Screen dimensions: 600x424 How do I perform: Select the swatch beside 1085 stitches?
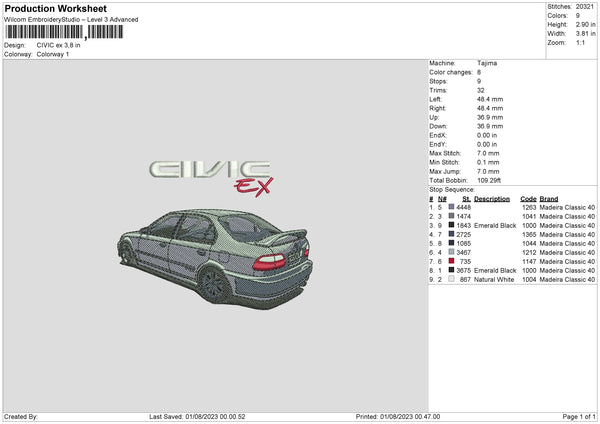click(x=451, y=243)
